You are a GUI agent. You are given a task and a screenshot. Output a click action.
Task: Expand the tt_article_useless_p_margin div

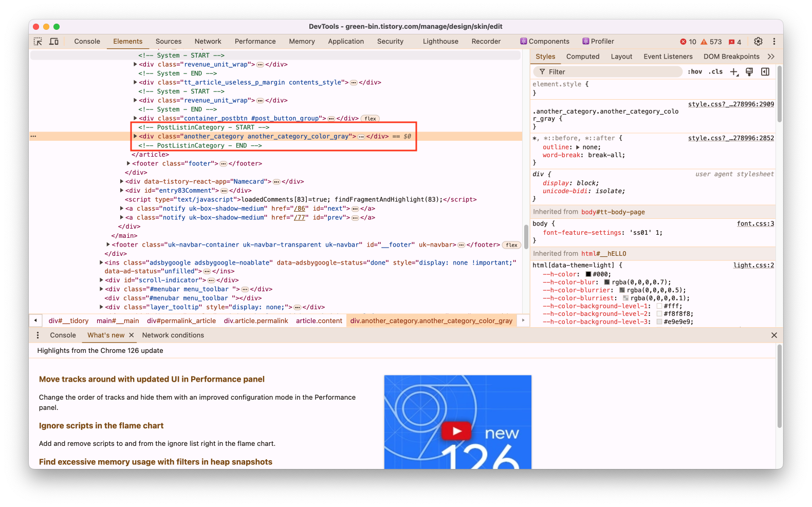click(135, 82)
